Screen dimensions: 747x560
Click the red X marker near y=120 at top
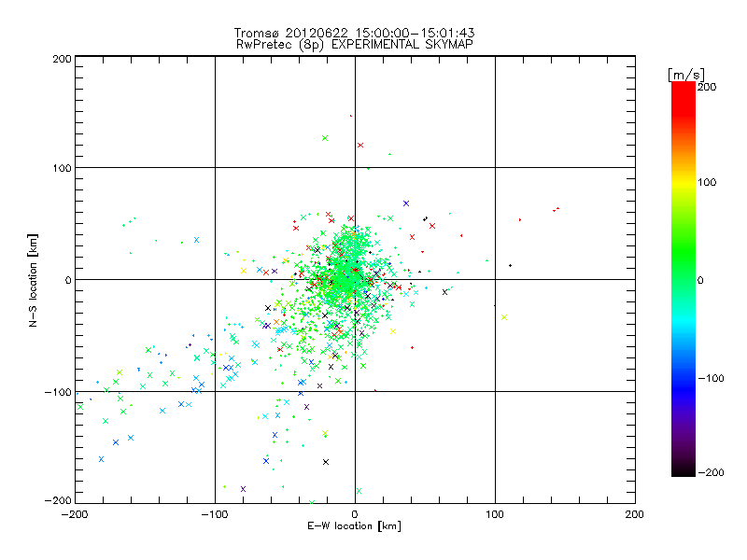pos(360,145)
